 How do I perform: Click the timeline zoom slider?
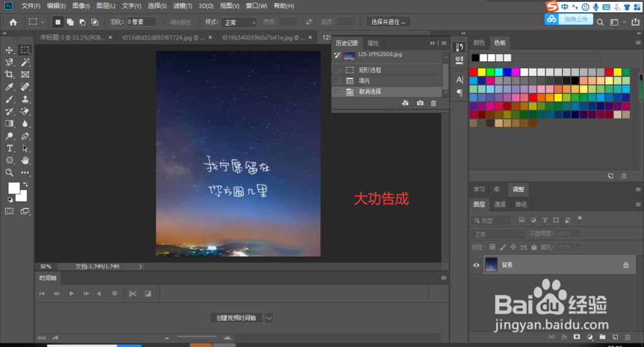[x=196, y=337]
